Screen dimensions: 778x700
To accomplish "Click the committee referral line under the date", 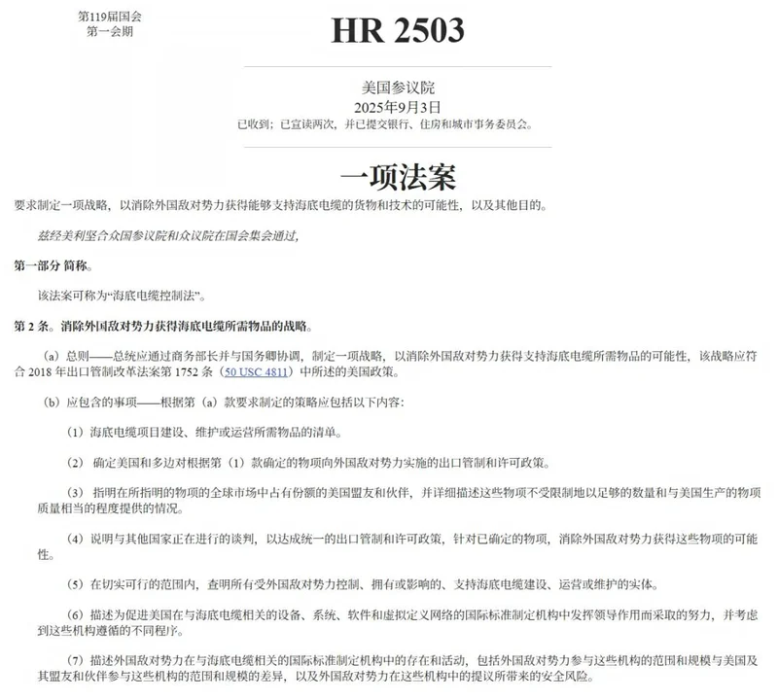I will pyautogui.click(x=385, y=124).
